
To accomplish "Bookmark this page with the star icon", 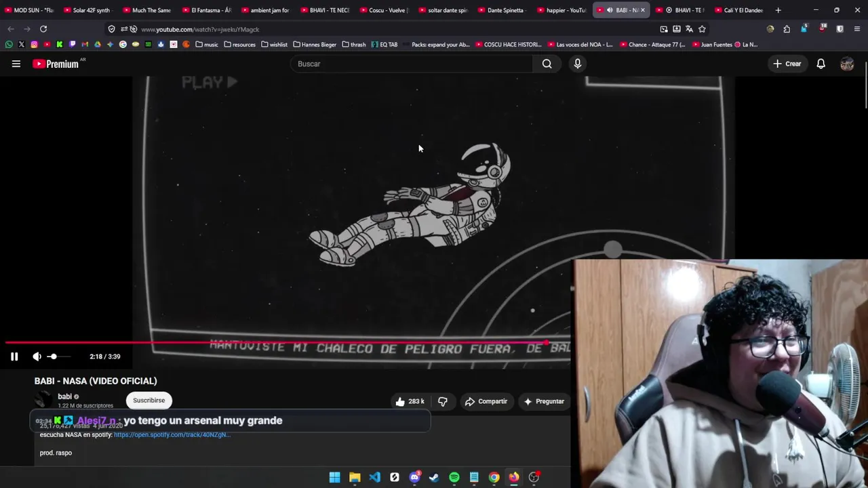I will [702, 29].
